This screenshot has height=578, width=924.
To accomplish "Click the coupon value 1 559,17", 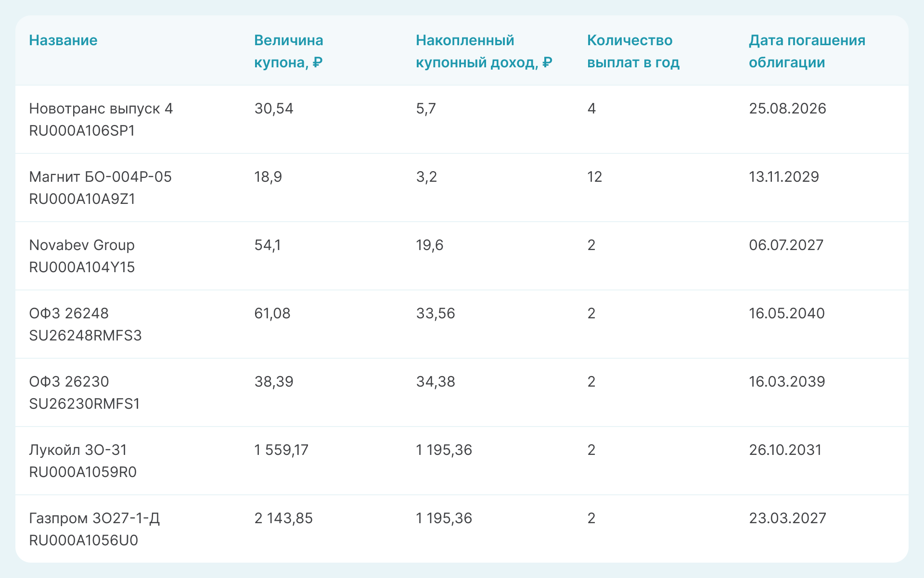I will click(281, 450).
